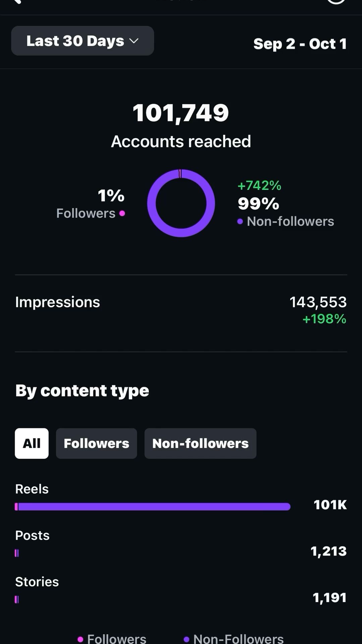The image size is (362, 644).
Task: Tap the bottom purple Non-Followers legend marker
Action: coord(187,639)
